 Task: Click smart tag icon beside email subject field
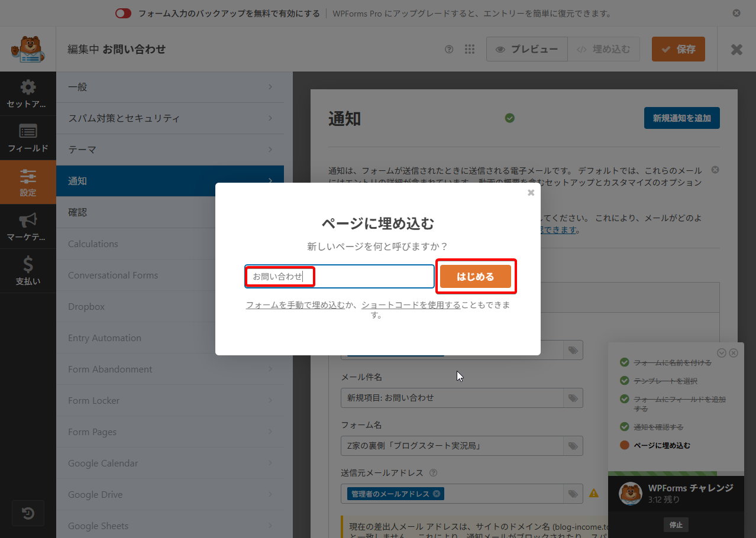tap(573, 398)
